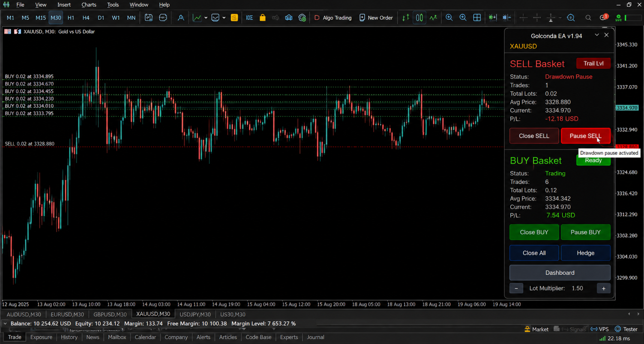
Task: Open the Charts menu
Action: tap(89, 5)
